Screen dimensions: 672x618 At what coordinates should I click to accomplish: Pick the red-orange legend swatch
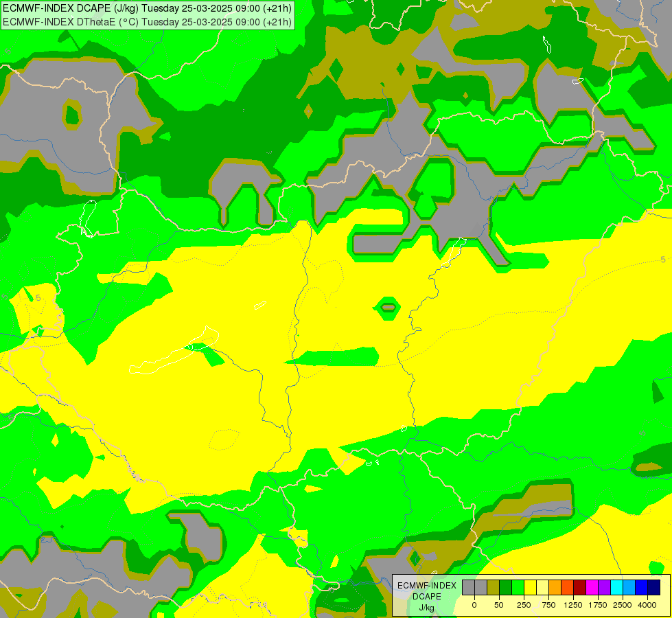(568, 588)
